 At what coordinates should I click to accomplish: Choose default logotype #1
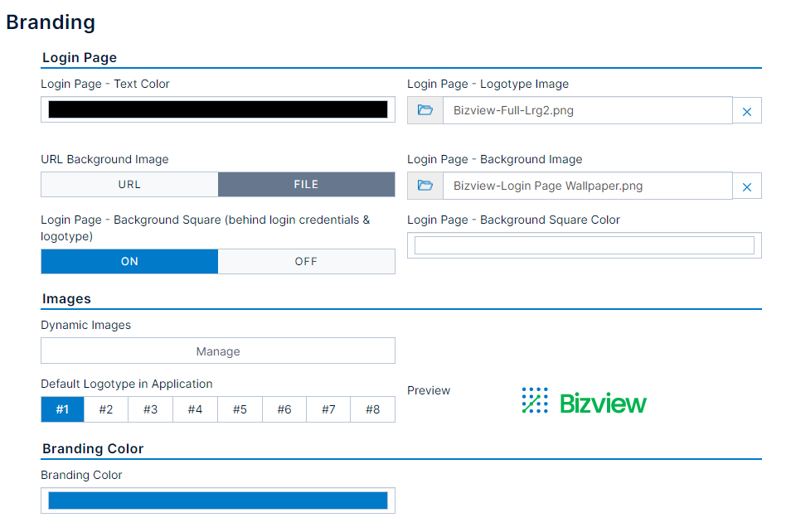click(x=62, y=409)
